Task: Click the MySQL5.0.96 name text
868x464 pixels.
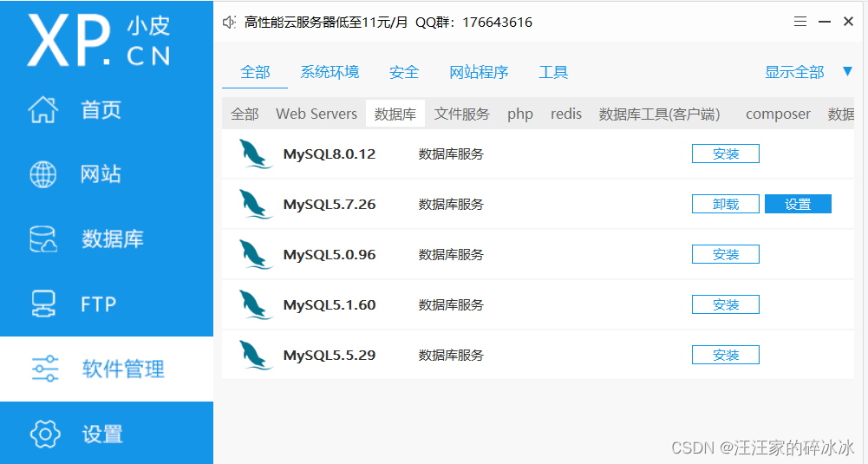Action: 330,255
